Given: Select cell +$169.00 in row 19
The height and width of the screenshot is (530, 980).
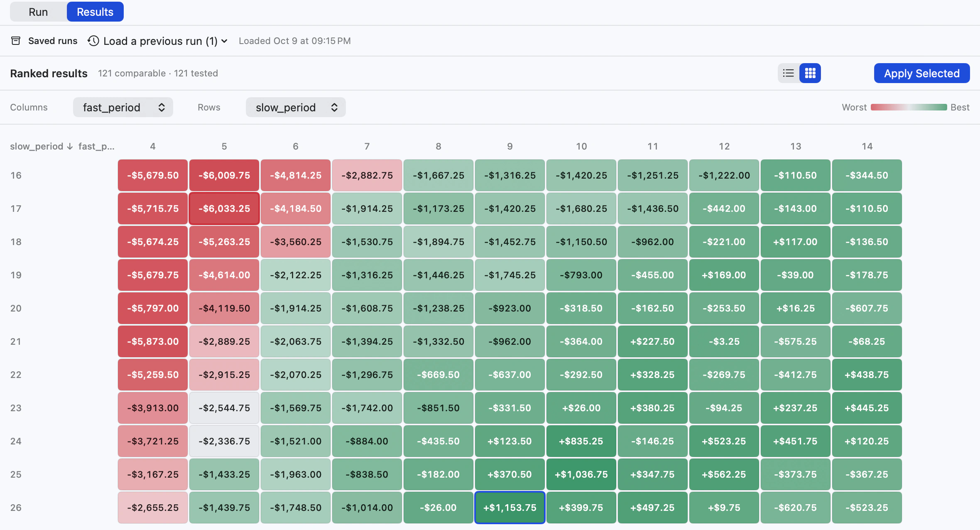Looking at the screenshot, I should click(724, 275).
